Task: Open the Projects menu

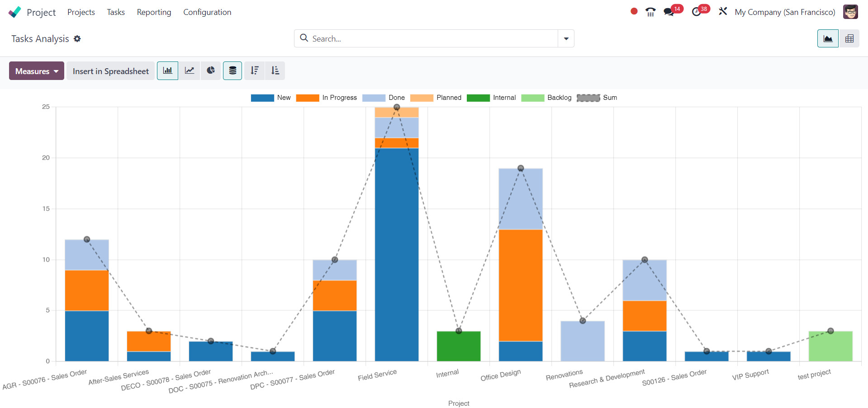Action: (x=81, y=12)
